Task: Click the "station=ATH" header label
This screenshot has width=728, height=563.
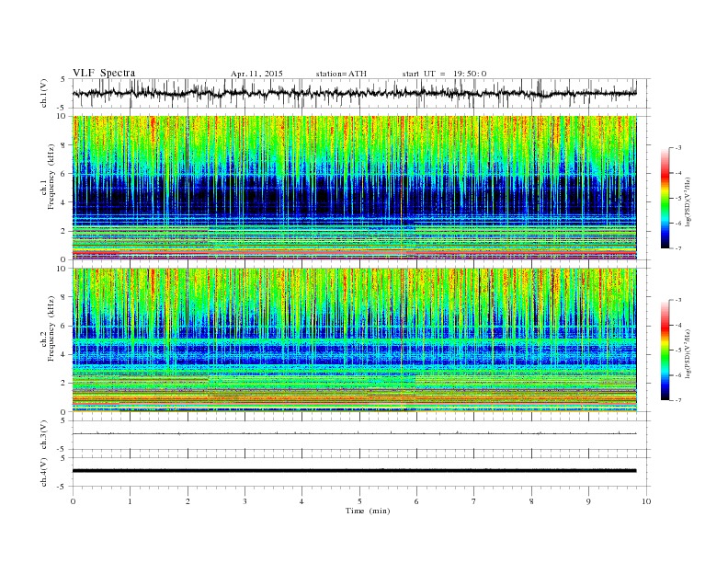Action: coord(341,74)
